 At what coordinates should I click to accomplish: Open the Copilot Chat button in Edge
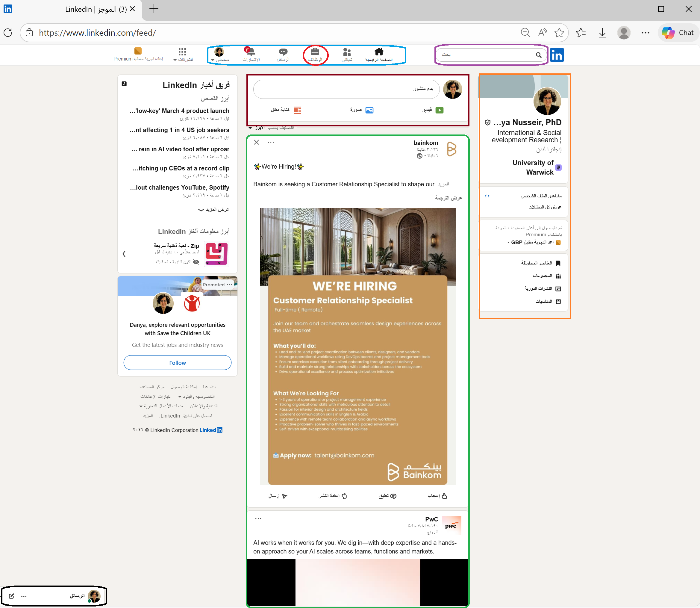[678, 33]
